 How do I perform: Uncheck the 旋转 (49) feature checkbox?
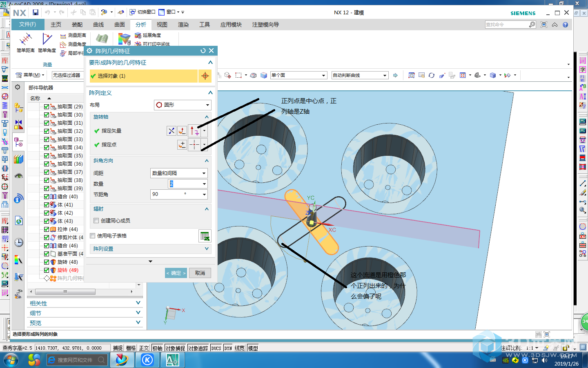click(47, 270)
